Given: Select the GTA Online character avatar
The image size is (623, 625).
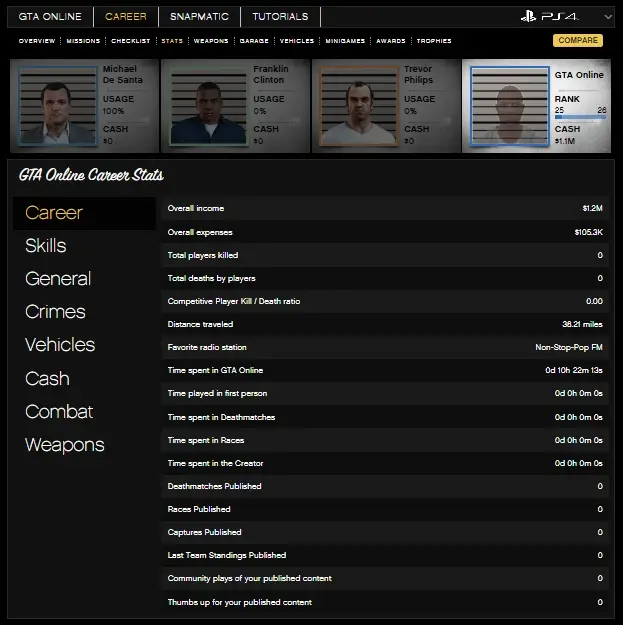Looking at the screenshot, I should pos(508,106).
